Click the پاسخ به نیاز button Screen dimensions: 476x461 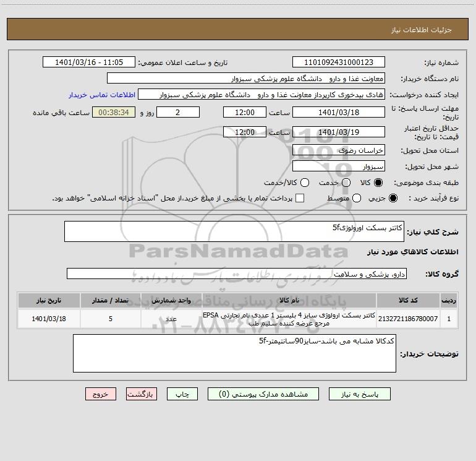pyautogui.click(x=360, y=394)
